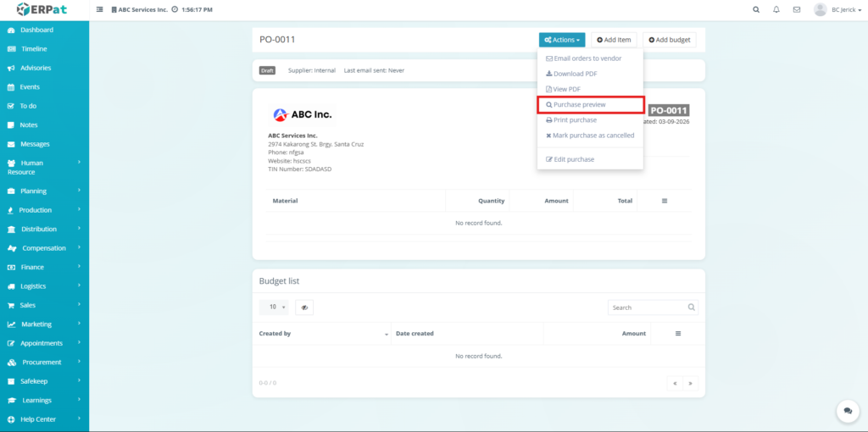Screen dimensions: 868x432
Task: Select Purchase preview from the Actions menu
Action: click(580, 105)
